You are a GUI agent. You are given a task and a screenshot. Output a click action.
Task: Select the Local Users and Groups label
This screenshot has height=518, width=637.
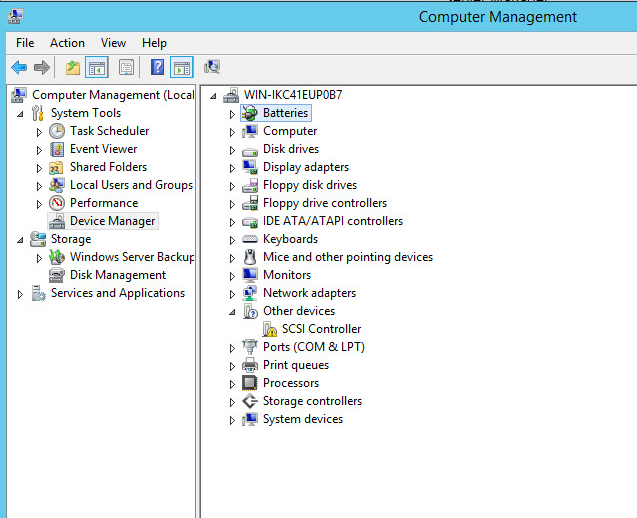pyautogui.click(x=131, y=185)
